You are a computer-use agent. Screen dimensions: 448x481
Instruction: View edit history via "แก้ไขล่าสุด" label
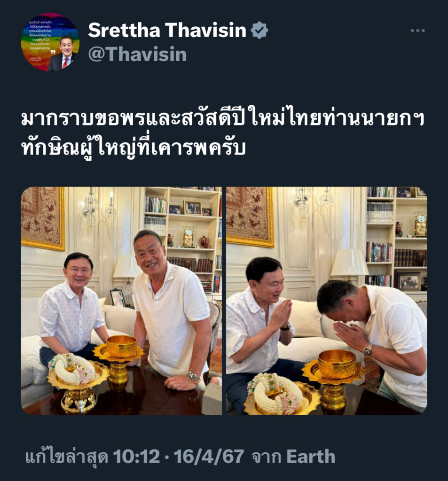67,457
